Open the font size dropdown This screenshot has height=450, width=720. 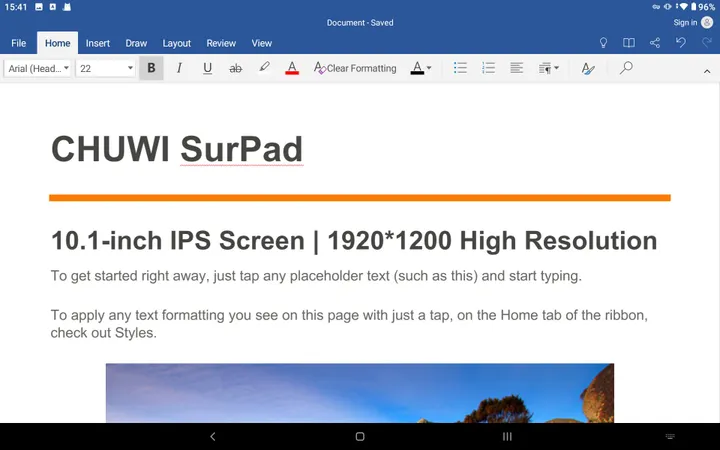[106, 68]
